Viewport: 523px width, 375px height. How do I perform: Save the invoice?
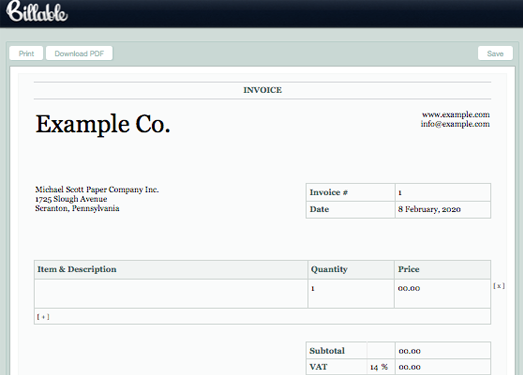[x=495, y=53]
